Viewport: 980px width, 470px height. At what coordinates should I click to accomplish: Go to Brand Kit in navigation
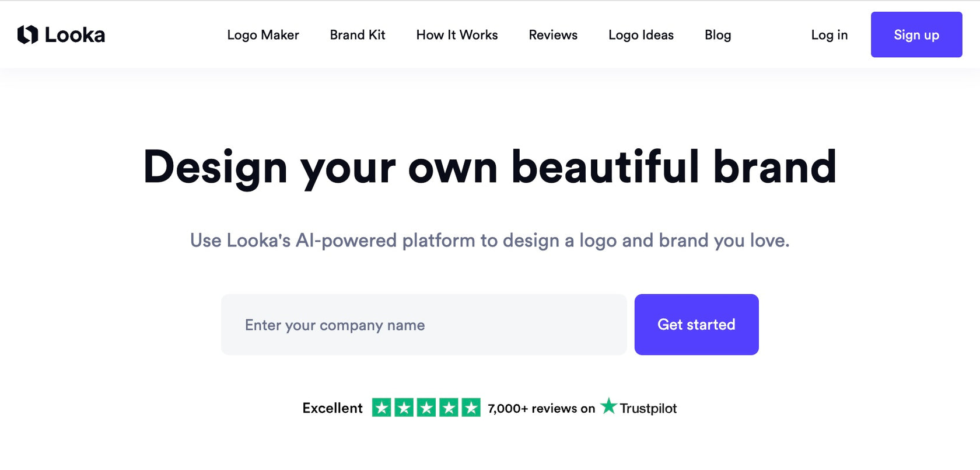point(358,35)
